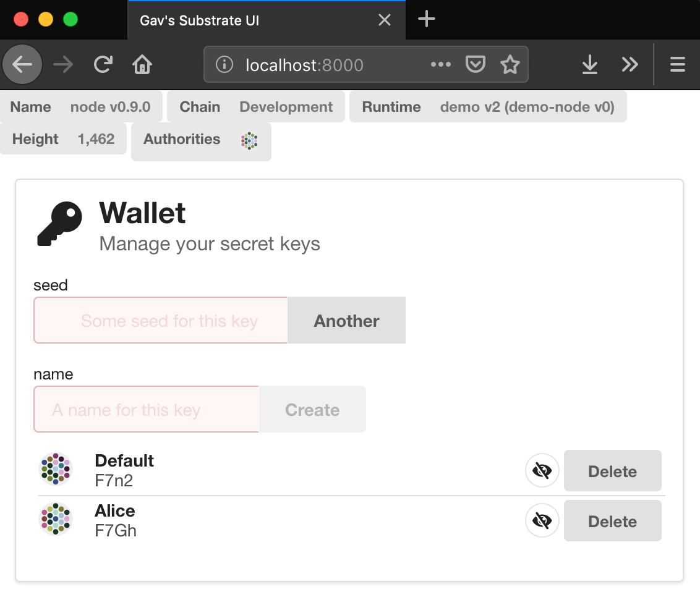Open the page actions three-dot menu
This screenshot has width=700, height=592.
click(x=441, y=65)
